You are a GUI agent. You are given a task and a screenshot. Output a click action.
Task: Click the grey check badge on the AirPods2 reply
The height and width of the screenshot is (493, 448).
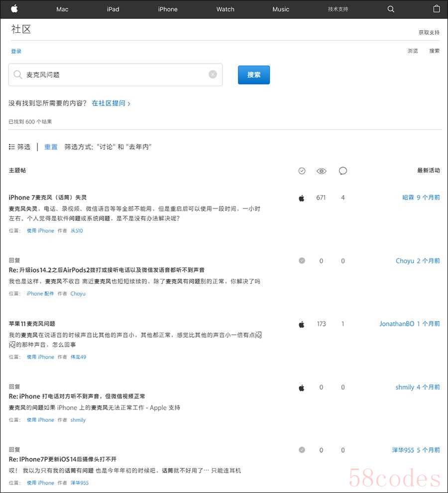coord(302,261)
